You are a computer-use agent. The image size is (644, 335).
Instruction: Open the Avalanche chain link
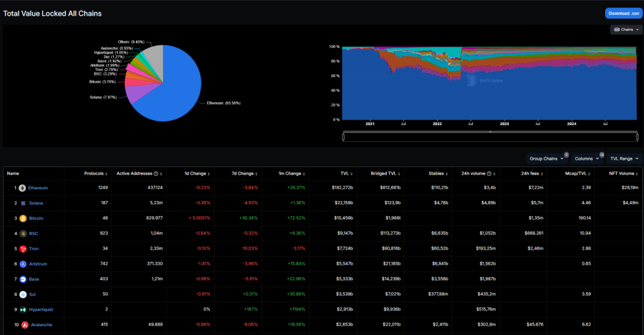(x=42, y=325)
